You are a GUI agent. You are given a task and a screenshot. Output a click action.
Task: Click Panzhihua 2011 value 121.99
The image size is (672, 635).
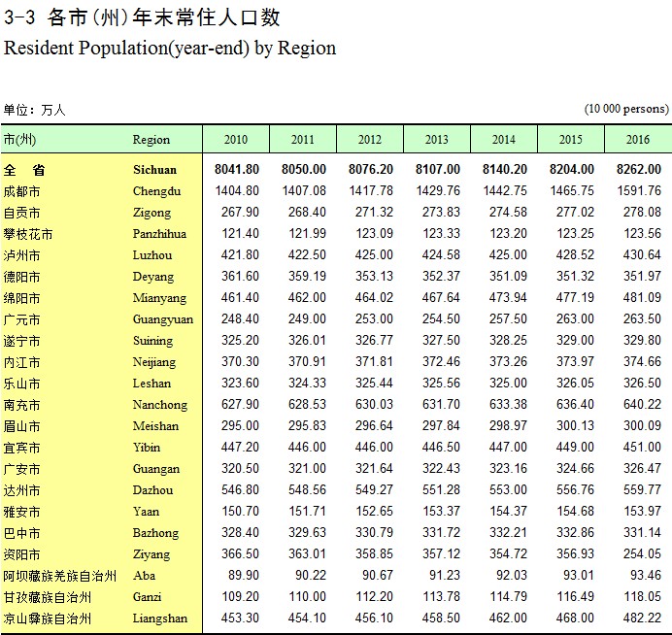click(x=307, y=234)
